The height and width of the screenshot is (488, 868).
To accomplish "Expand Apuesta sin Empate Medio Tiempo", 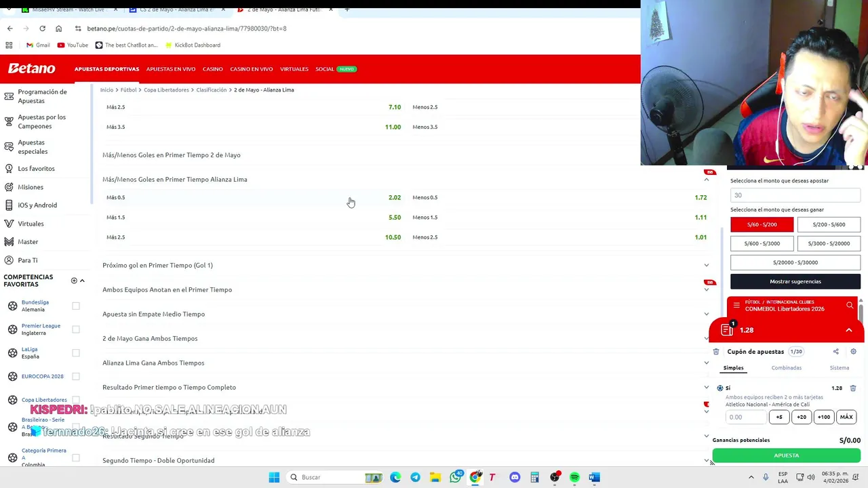I will pyautogui.click(x=706, y=314).
